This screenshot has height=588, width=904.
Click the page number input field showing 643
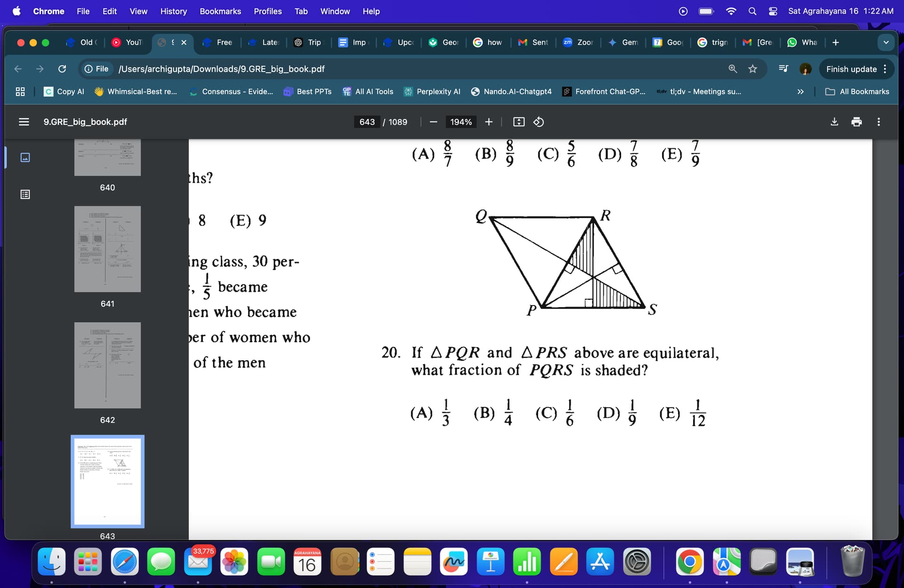[x=367, y=122]
